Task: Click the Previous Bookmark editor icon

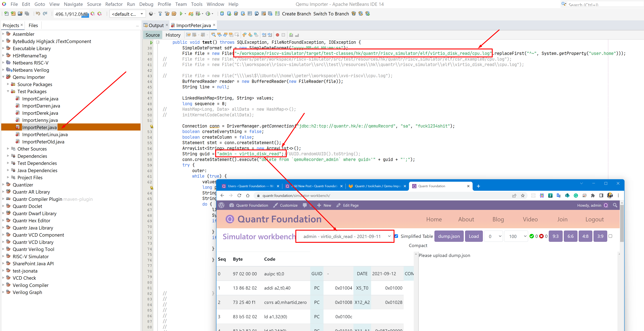Action: (244, 35)
